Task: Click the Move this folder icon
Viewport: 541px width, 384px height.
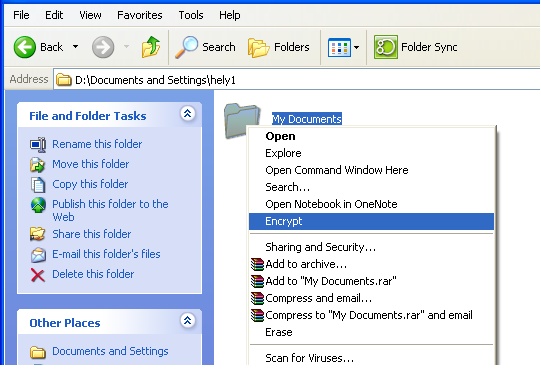Action: [38, 165]
